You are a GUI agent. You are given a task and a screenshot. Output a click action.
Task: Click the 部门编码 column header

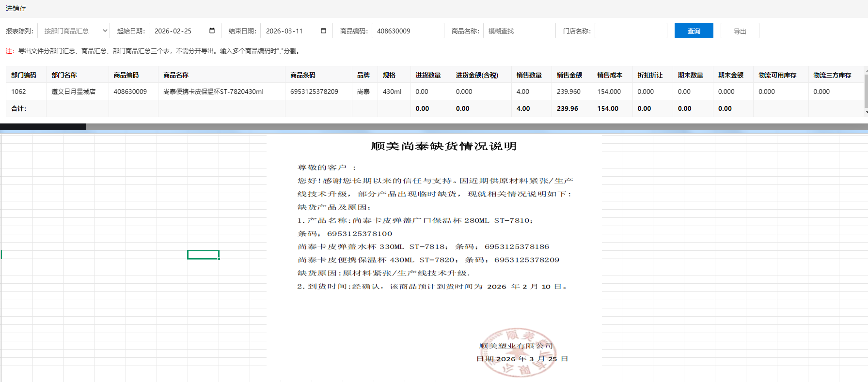point(24,75)
